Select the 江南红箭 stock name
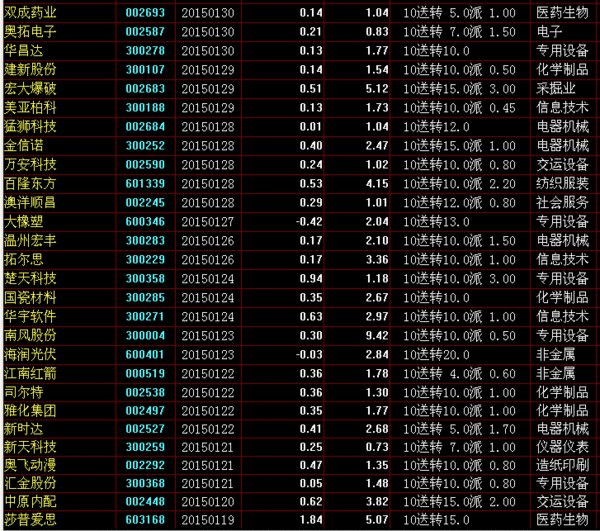This screenshot has height=531, width=600. click(31, 373)
